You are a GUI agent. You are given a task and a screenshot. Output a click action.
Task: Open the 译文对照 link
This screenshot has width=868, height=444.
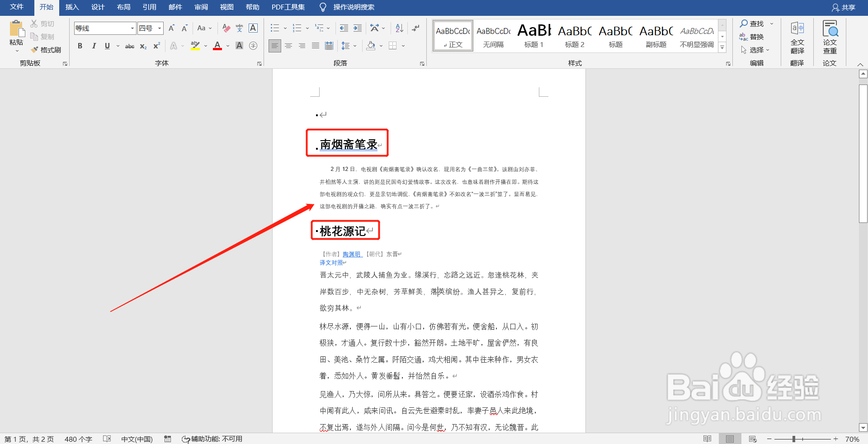click(x=331, y=262)
